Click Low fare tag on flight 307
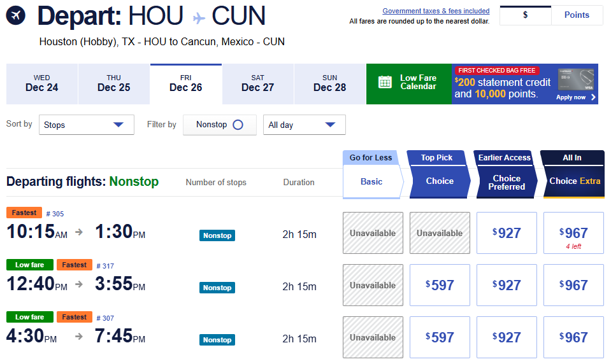 pyautogui.click(x=29, y=317)
